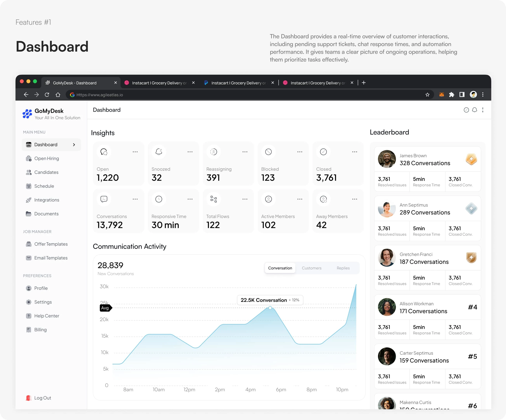Toggle the browser side panel icon
This screenshot has width=506, height=420.
pyautogui.click(x=462, y=94)
